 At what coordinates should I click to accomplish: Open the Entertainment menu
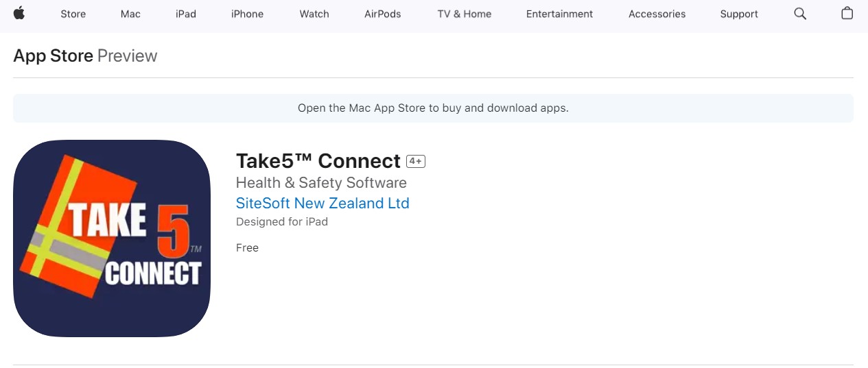[560, 14]
